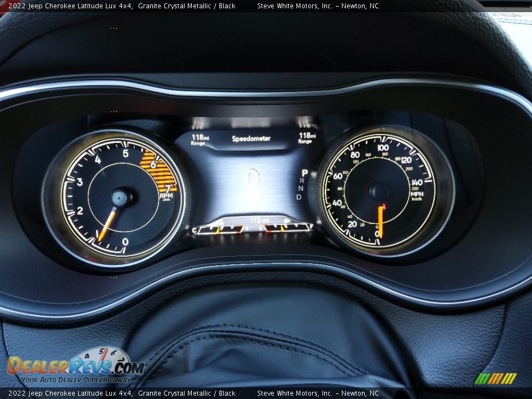The height and width of the screenshot is (399, 532).
Task: Click the oval outline icon in the center display
Action: click(x=253, y=178)
